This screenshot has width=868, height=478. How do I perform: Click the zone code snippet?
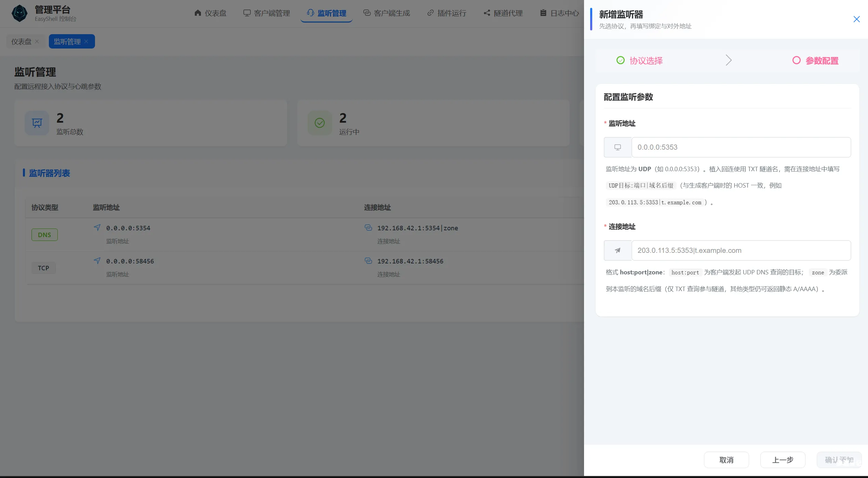coord(818,272)
